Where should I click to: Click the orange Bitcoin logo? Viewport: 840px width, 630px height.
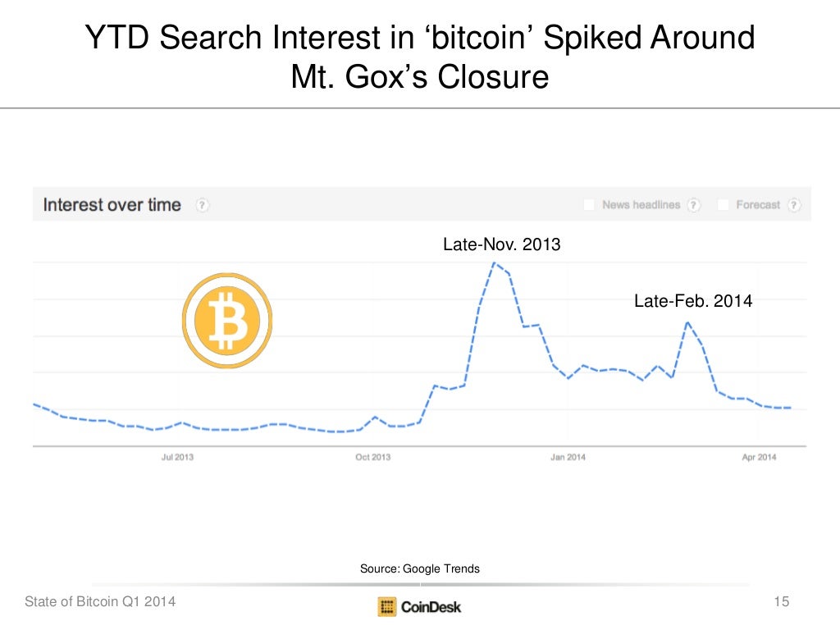(226, 319)
